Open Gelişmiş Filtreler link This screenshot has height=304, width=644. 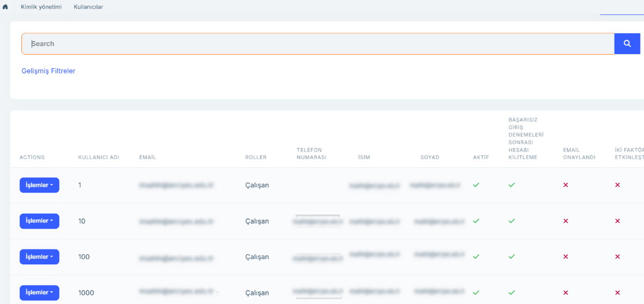pyautogui.click(x=48, y=71)
